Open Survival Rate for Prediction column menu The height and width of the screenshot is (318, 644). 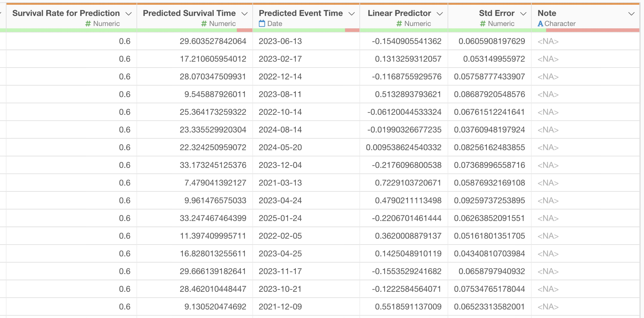(128, 13)
